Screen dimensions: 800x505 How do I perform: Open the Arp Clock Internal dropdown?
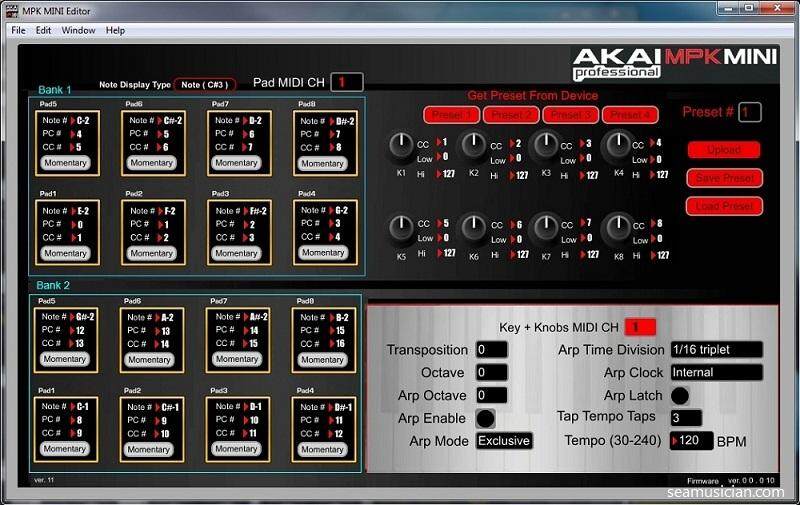717,372
